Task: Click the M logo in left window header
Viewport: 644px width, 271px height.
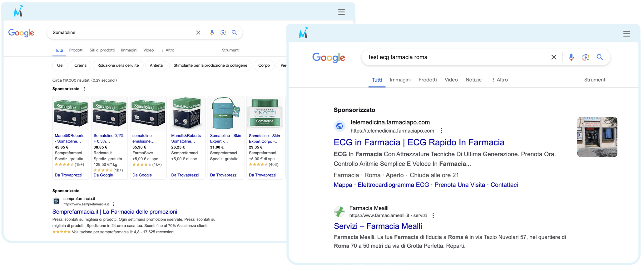Action: click(18, 11)
